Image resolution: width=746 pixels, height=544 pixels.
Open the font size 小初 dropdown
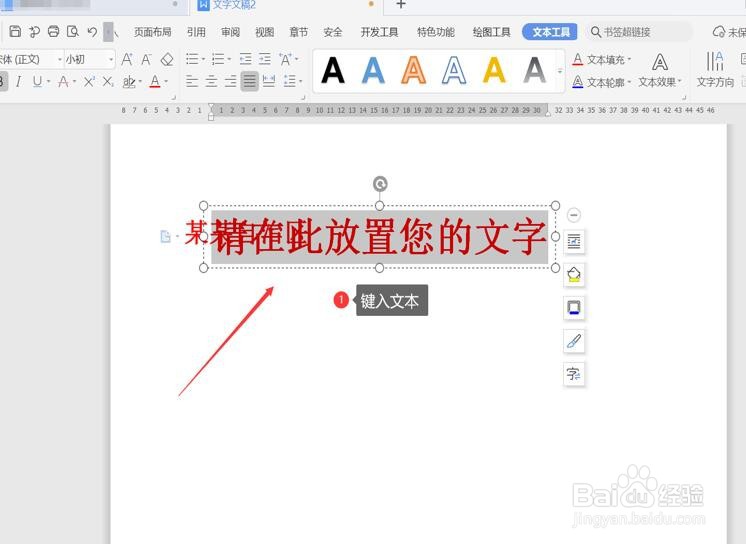click(111, 59)
